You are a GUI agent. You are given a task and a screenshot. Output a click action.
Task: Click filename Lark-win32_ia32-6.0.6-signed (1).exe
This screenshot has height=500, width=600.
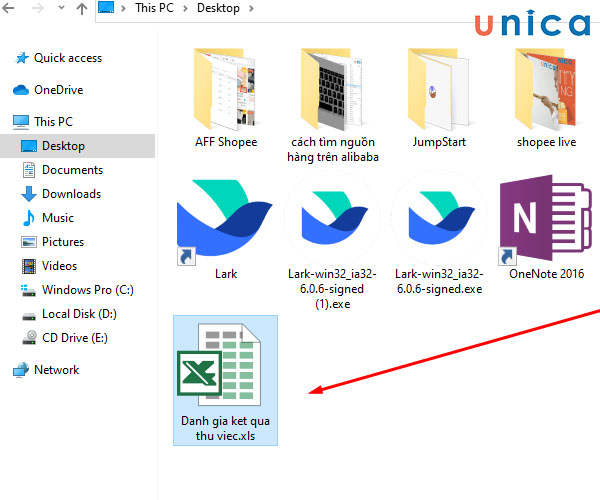click(332, 289)
